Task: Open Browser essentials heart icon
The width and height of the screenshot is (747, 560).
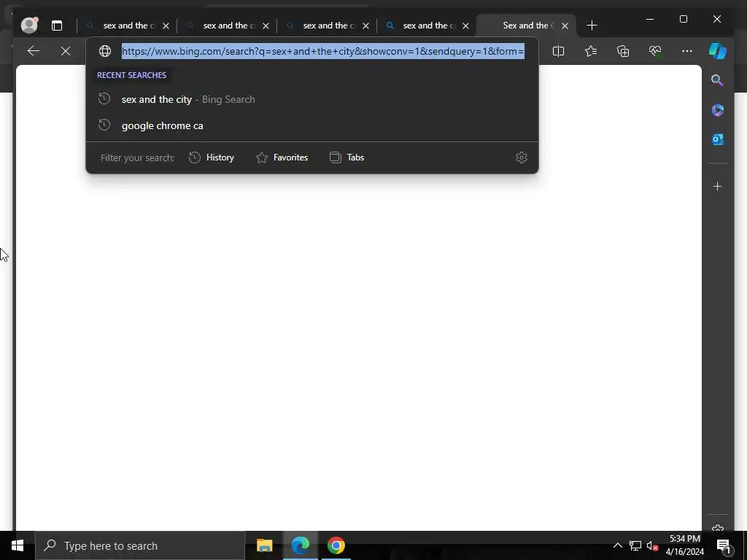Action: tap(655, 51)
